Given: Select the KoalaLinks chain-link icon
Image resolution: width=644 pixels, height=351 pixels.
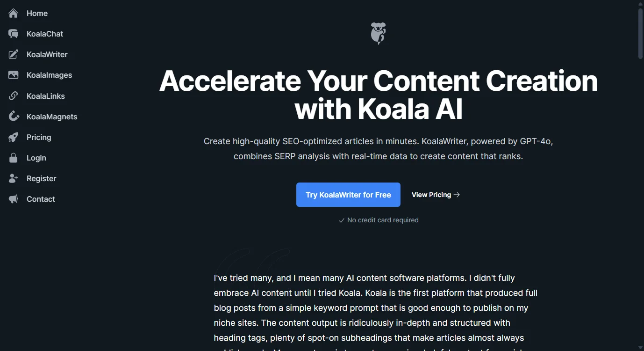Looking at the screenshot, I should [13, 96].
